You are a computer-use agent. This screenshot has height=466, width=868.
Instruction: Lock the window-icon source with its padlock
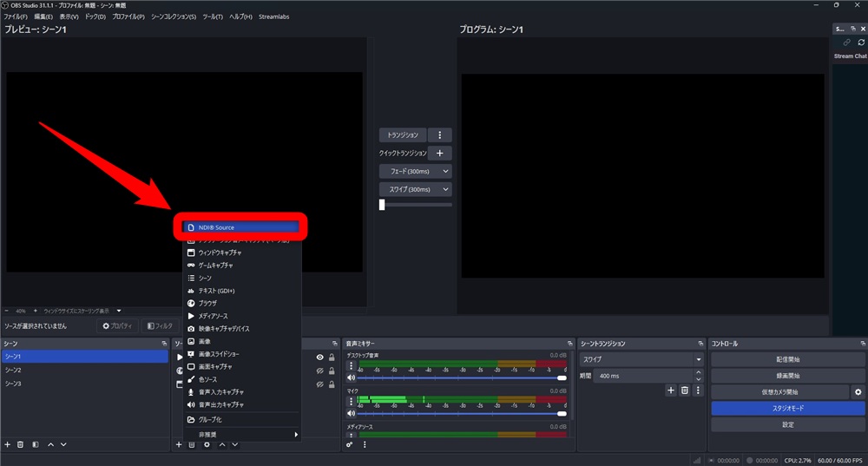(332, 384)
